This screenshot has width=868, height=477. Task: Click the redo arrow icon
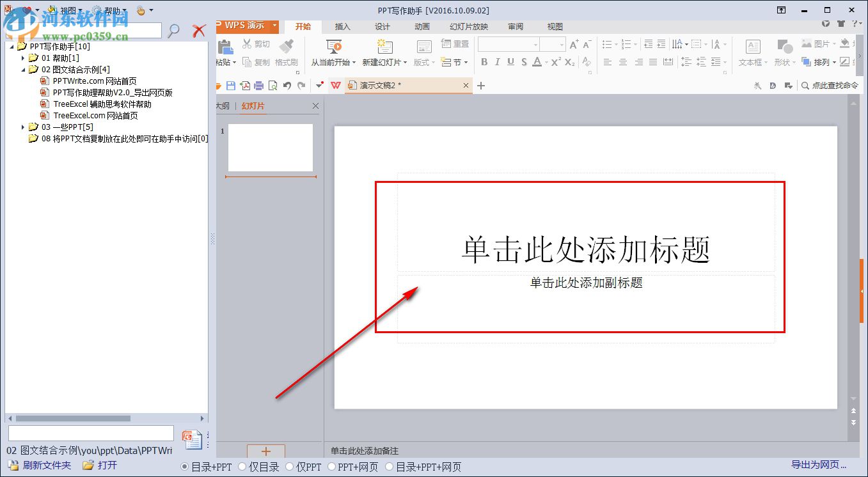(x=301, y=86)
